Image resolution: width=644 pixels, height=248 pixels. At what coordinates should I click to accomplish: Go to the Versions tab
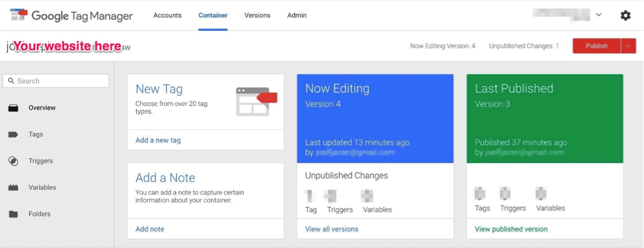pos(257,15)
